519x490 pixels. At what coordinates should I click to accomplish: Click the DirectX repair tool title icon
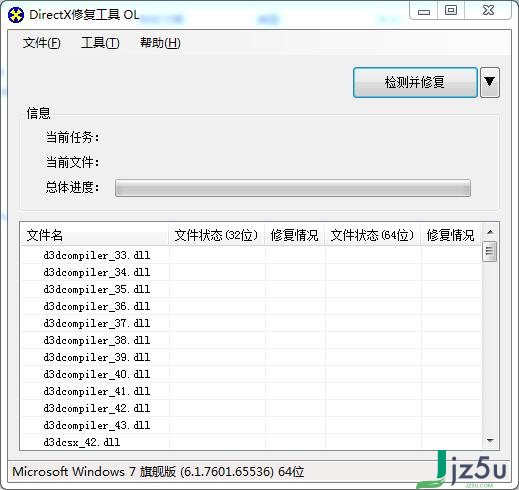[16, 15]
